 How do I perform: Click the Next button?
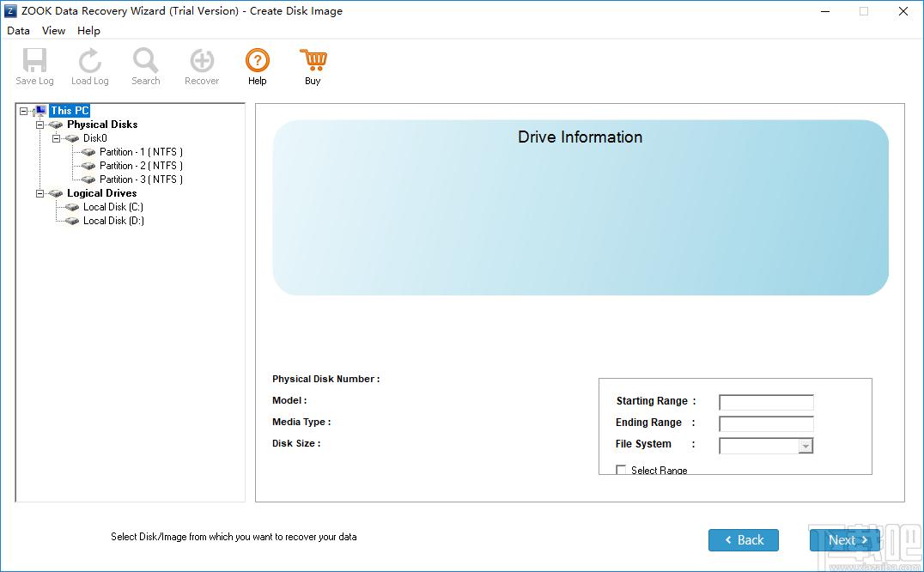click(844, 540)
